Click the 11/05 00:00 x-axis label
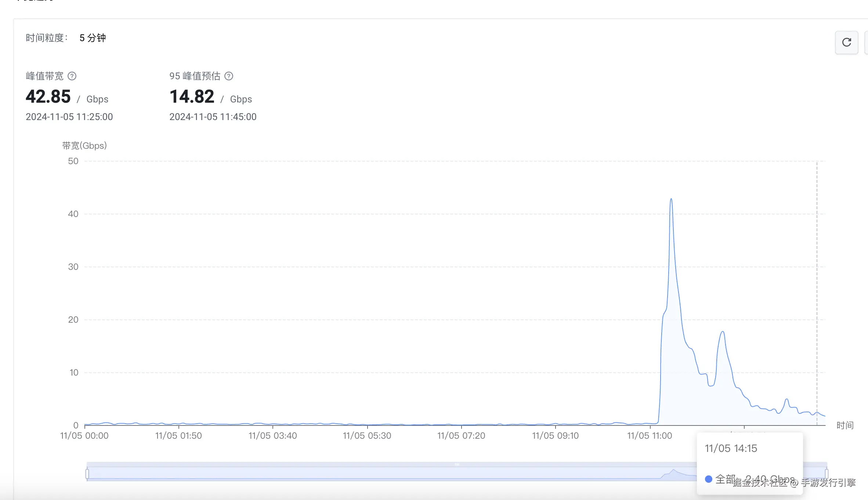 (x=84, y=436)
